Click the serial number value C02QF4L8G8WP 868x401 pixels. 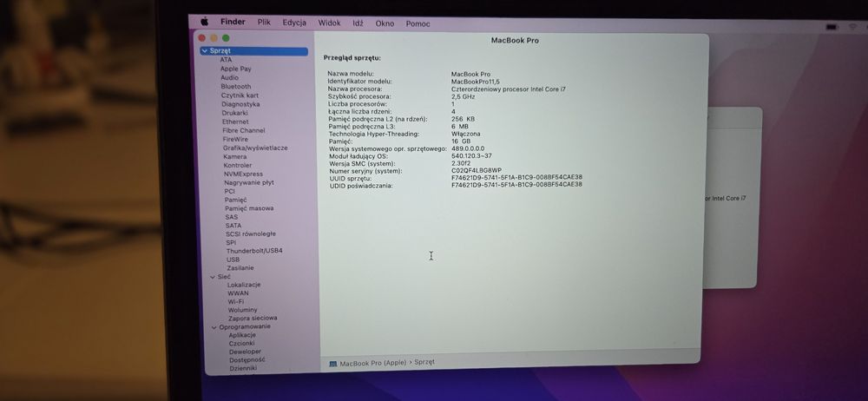pyautogui.click(x=477, y=171)
